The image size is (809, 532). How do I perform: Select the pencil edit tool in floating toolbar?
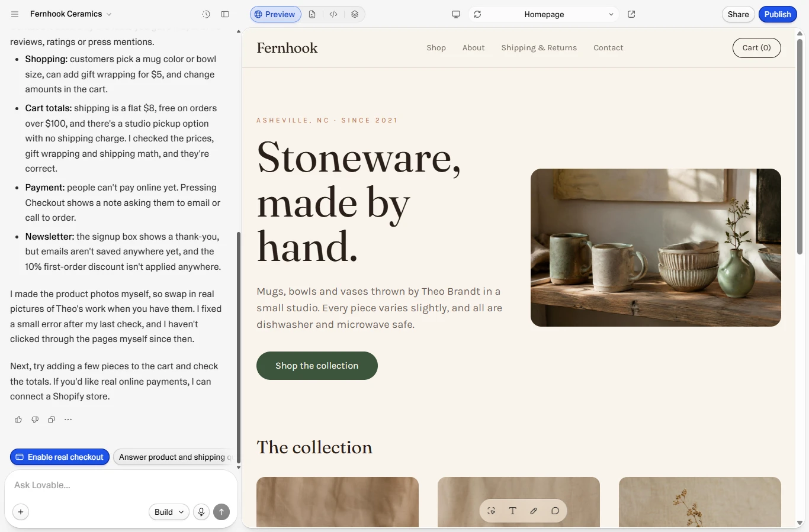[x=534, y=511]
